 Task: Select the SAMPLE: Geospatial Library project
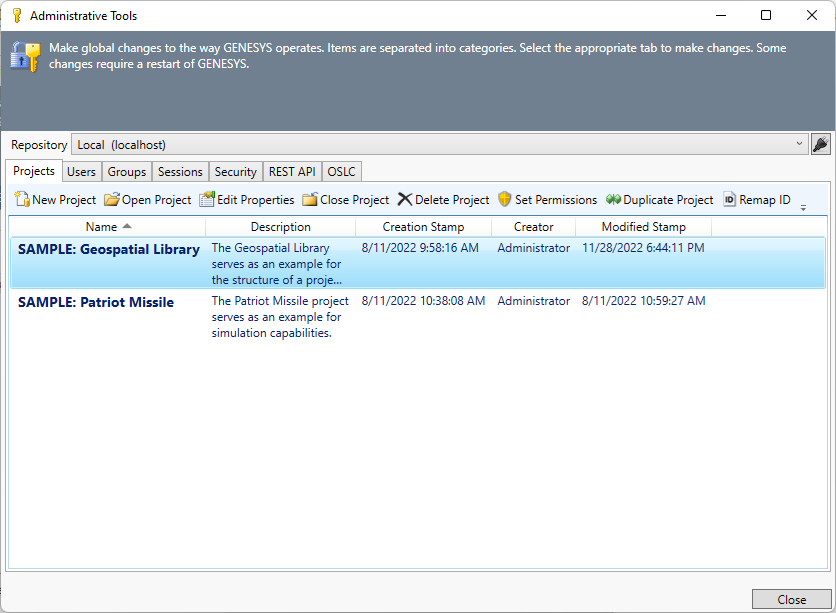click(x=109, y=250)
